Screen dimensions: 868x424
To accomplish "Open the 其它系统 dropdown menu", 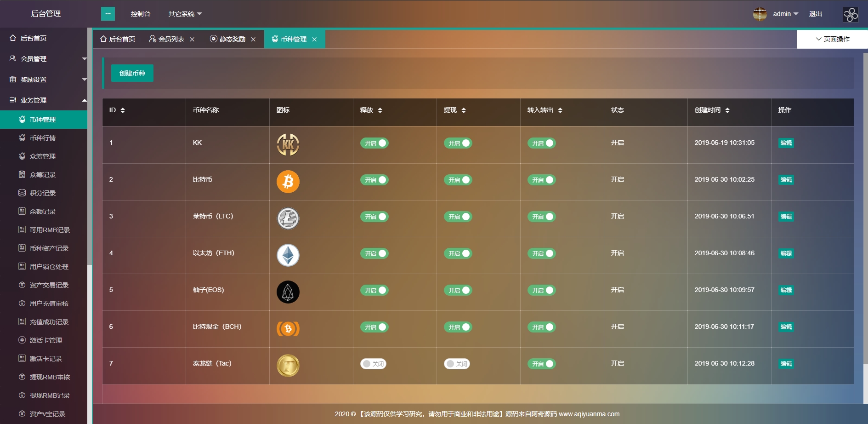I will click(x=185, y=14).
